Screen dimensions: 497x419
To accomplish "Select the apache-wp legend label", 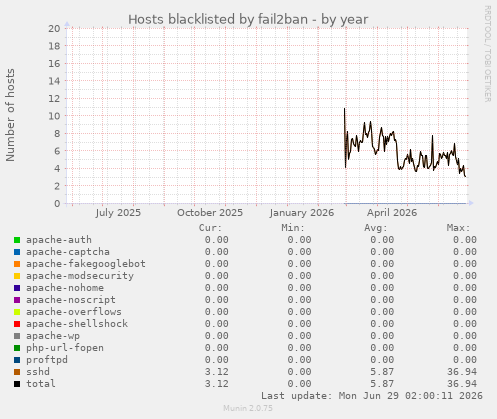I will tap(53, 336).
